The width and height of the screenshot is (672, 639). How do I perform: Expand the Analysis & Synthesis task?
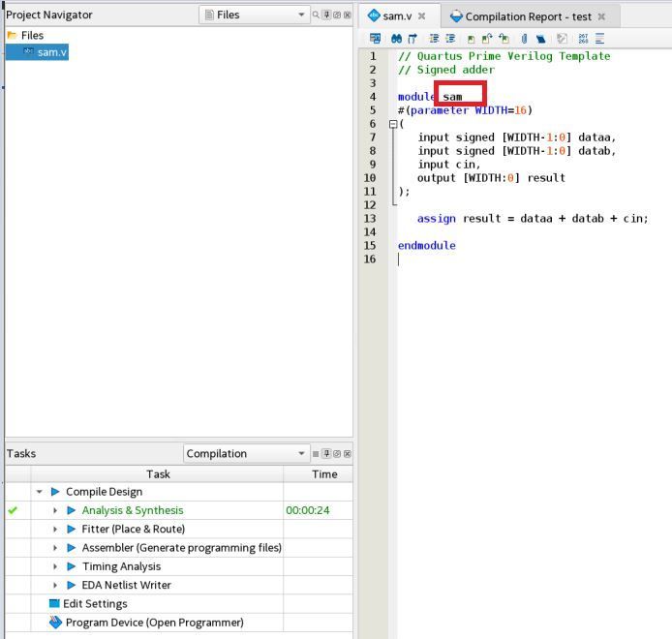coord(55,510)
